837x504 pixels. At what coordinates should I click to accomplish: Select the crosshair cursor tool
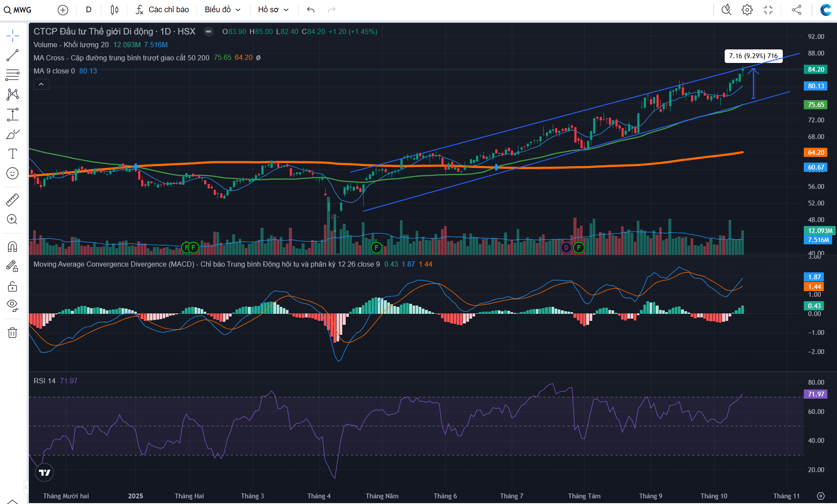[x=13, y=36]
